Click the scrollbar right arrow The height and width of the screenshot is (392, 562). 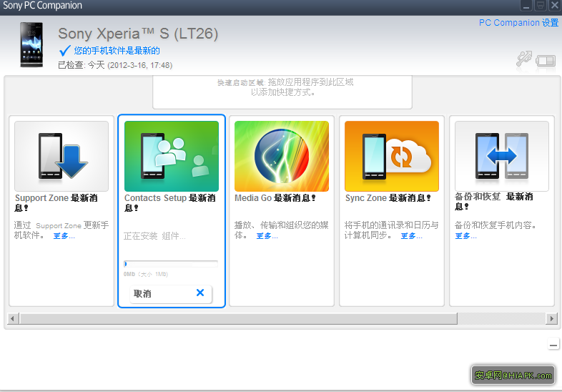click(x=551, y=318)
